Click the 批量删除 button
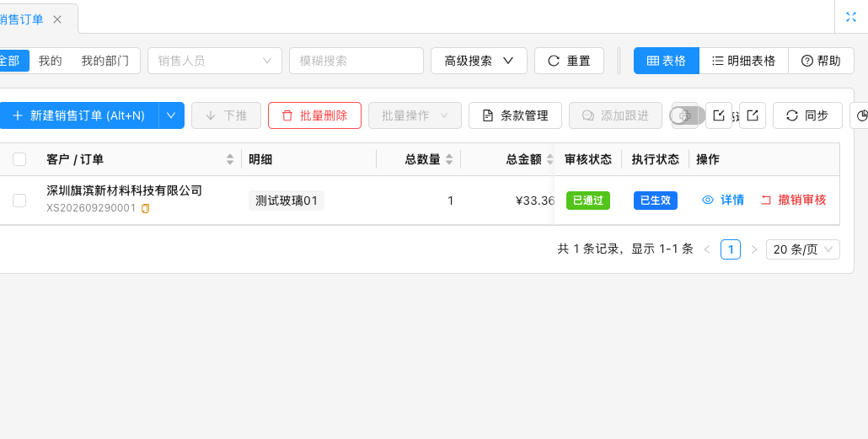The image size is (868, 439). point(314,115)
